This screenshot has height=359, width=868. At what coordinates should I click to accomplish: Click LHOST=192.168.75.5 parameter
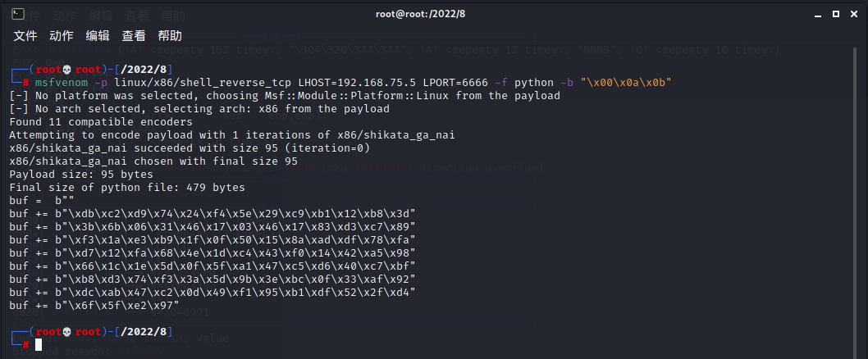(x=357, y=83)
